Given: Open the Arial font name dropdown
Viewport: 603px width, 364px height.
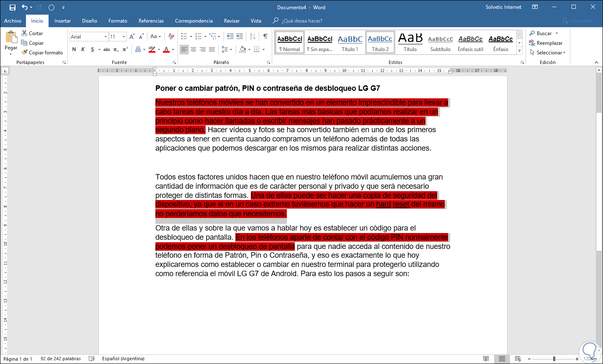Looking at the screenshot, I should click(106, 37).
